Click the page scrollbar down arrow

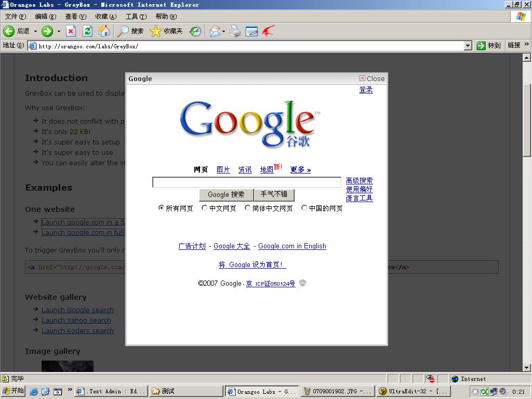[x=527, y=368]
